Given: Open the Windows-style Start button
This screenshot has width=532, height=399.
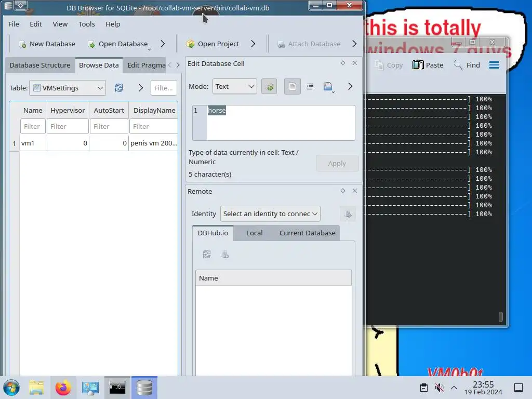Looking at the screenshot, I should click(11, 388).
